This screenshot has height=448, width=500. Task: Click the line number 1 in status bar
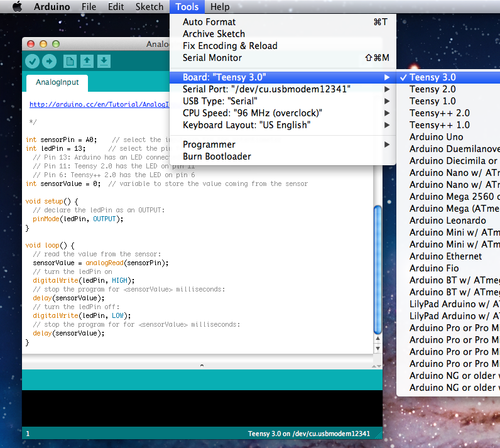(x=28, y=434)
